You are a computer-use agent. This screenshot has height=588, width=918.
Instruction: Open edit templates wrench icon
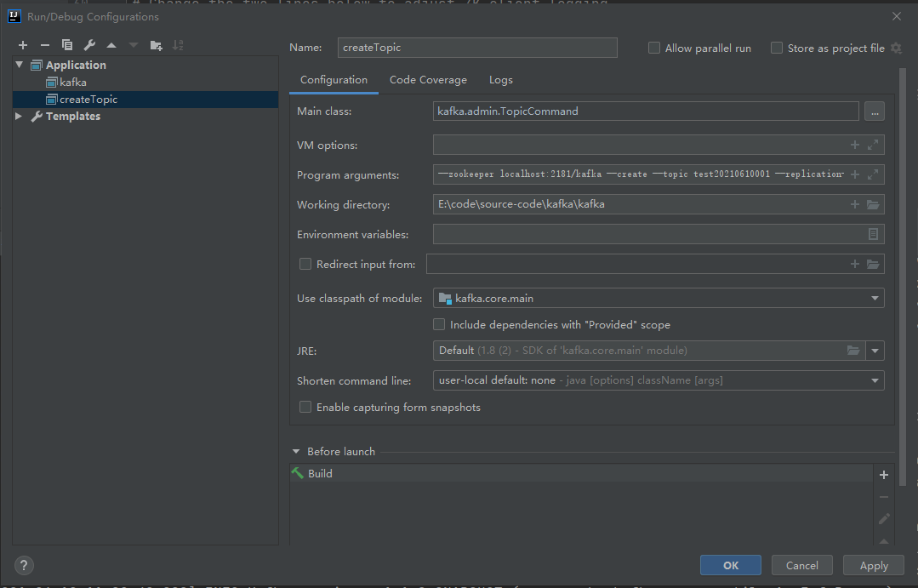pyautogui.click(x=89, y=45)
